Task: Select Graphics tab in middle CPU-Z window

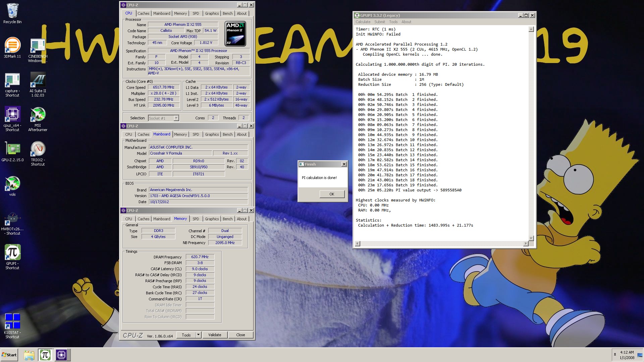Action: pos(212,134)
